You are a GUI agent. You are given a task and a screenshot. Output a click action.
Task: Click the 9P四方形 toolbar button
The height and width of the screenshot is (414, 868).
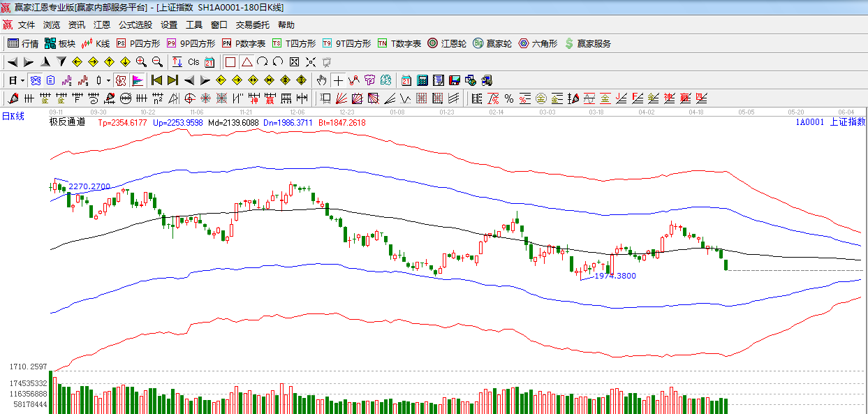191,43
